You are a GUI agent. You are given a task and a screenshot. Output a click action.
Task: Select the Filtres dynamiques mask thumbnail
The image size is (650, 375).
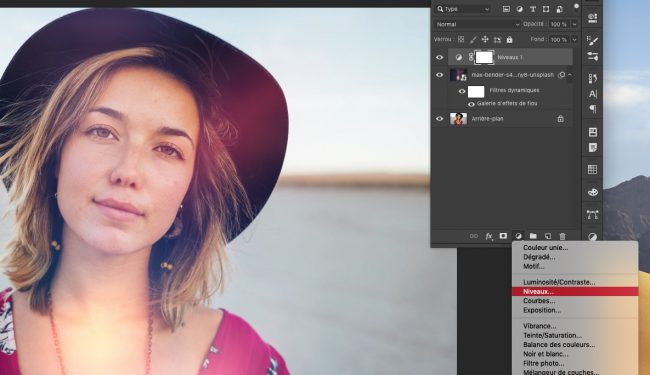tap(476, 91)
